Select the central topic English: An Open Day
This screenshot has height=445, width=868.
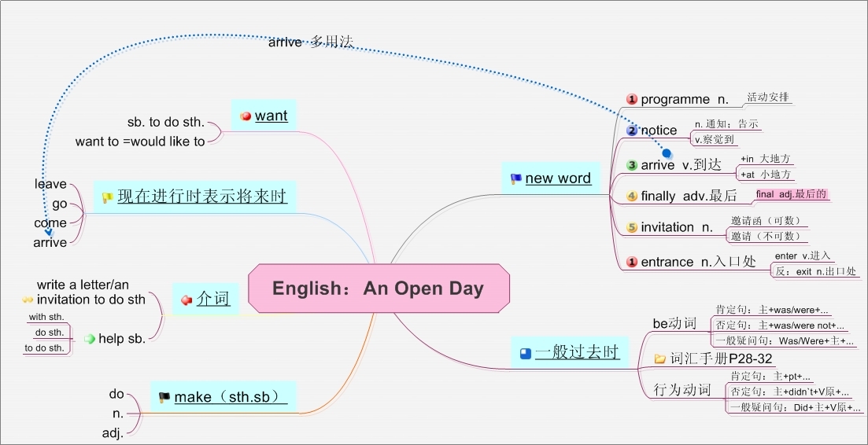[x=379, y=289]
